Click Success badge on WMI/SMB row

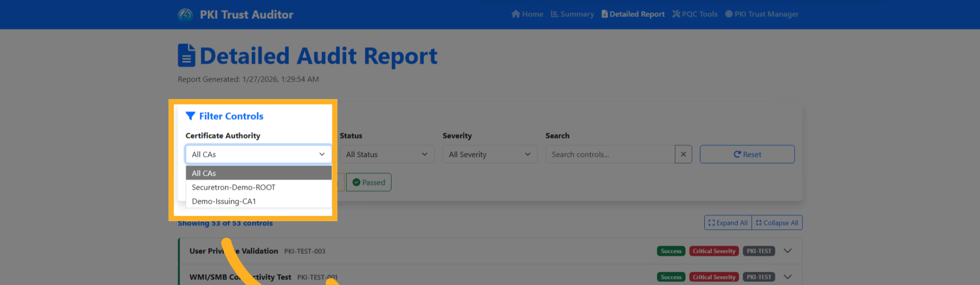click(x=671, y=277)
